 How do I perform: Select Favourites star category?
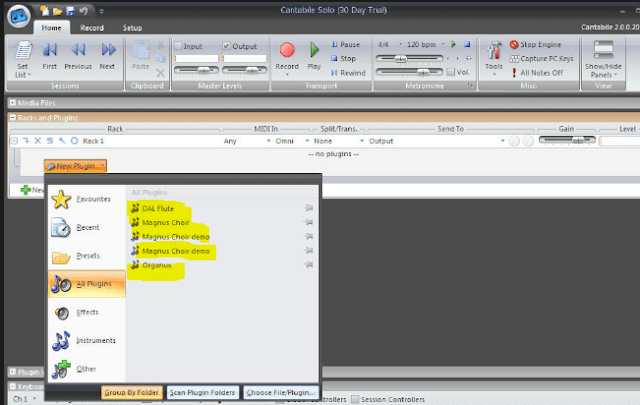(87, 199)
